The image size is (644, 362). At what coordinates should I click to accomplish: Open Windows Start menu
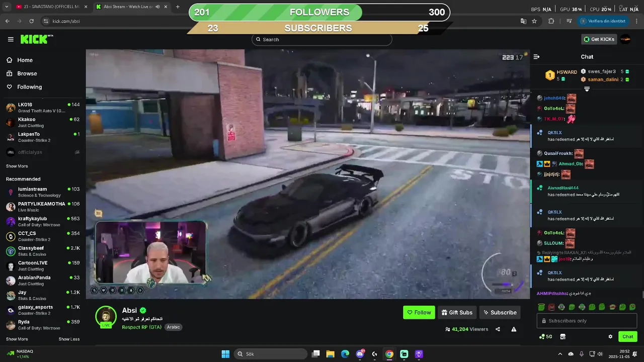(225, 354)
